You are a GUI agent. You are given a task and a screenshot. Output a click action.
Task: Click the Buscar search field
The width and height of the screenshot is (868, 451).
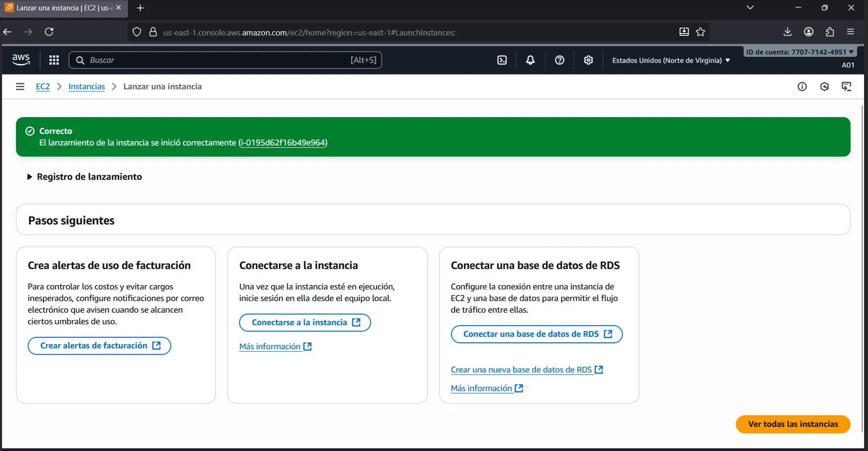[x=217, y=60]
